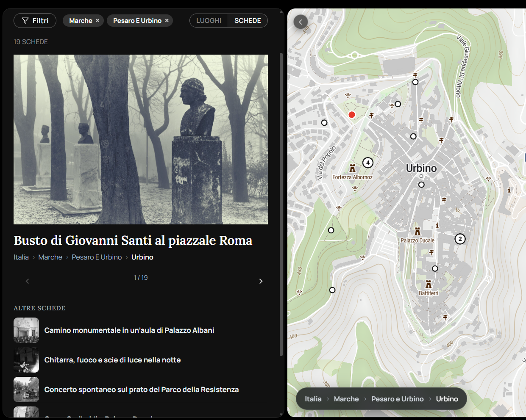The width and height of the screenshot is (526, 420).
Task: Click thumbnail of Concerto spontaneo entry
Action: pos(26,390)
